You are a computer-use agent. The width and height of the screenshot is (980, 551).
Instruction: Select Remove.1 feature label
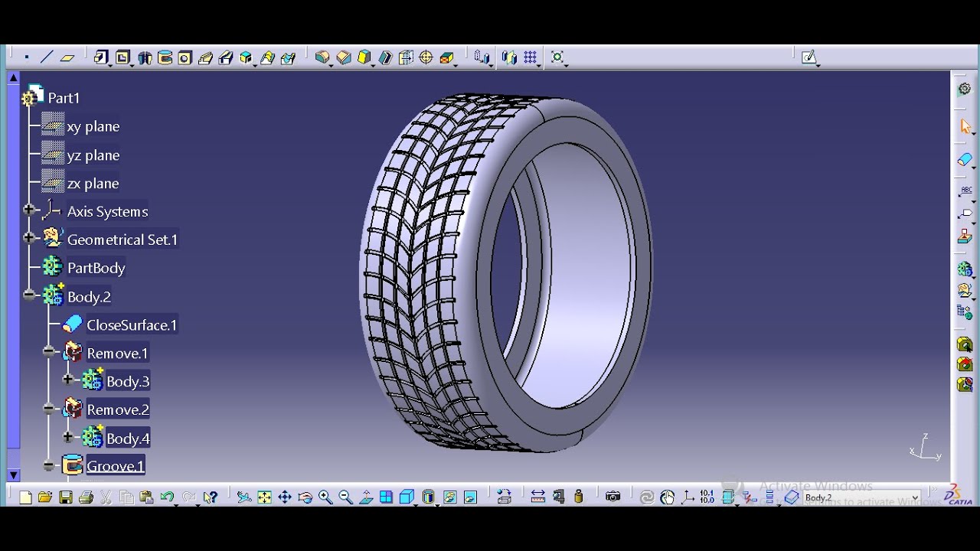point(117,354)
